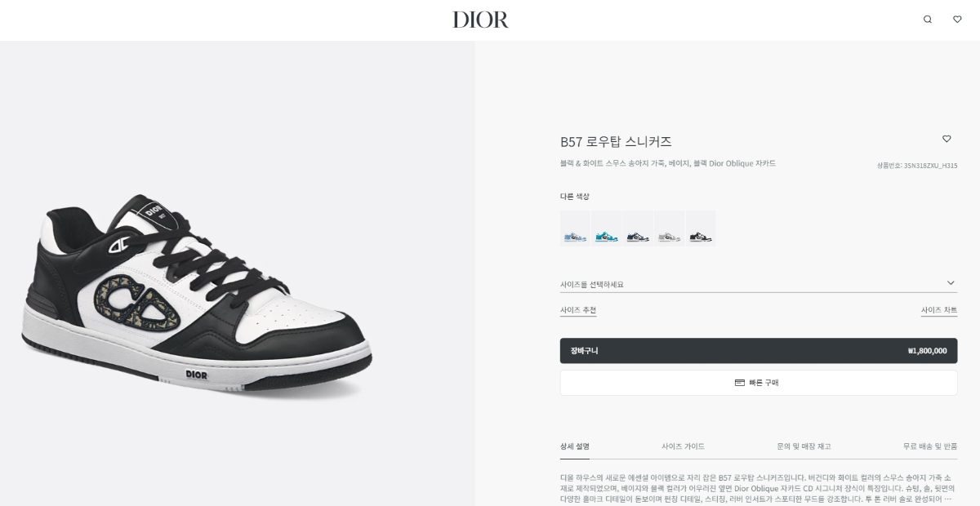Choose the navy sneaker color thumbnail
The height and width of the screenshot is (506, 980).
(638, 229)
